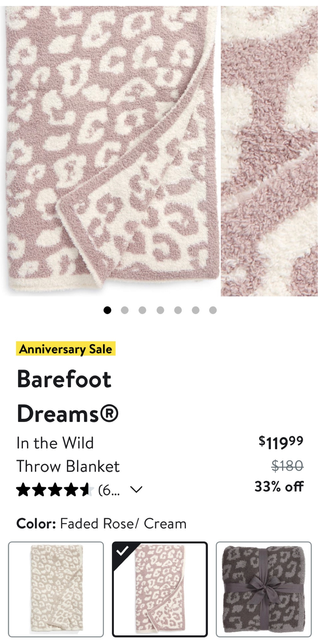Select the first carousel dot indicator
This screenshot has width=318, height=644.
pos(107,310)
